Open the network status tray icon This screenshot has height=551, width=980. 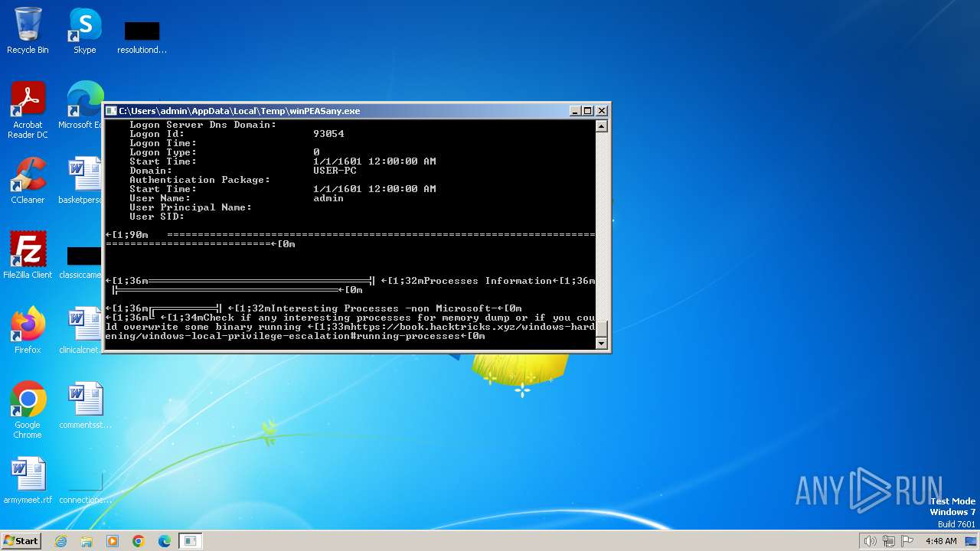click(889, 541)
